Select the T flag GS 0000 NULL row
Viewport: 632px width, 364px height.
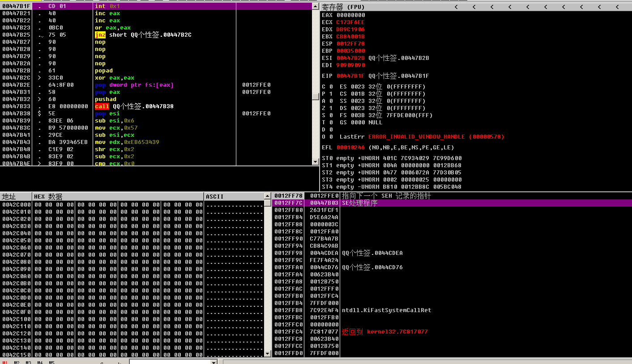point(352,123)
